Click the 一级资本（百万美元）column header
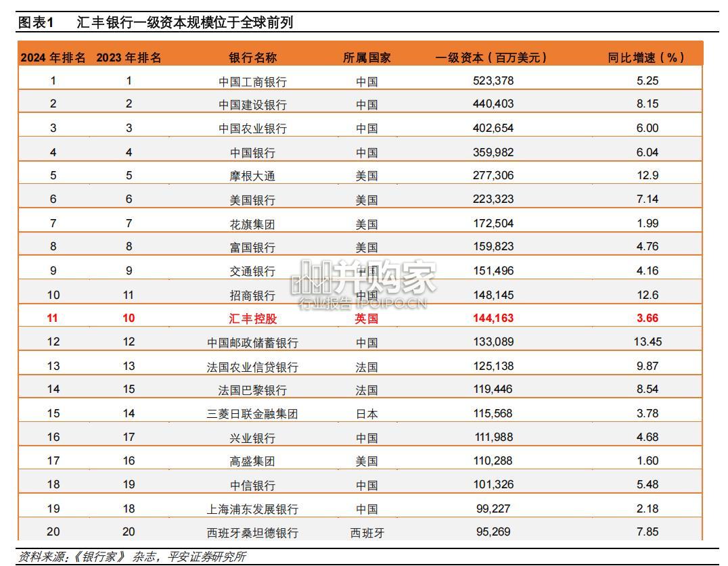Screen dimensions: 728x566 click(493, 57)
